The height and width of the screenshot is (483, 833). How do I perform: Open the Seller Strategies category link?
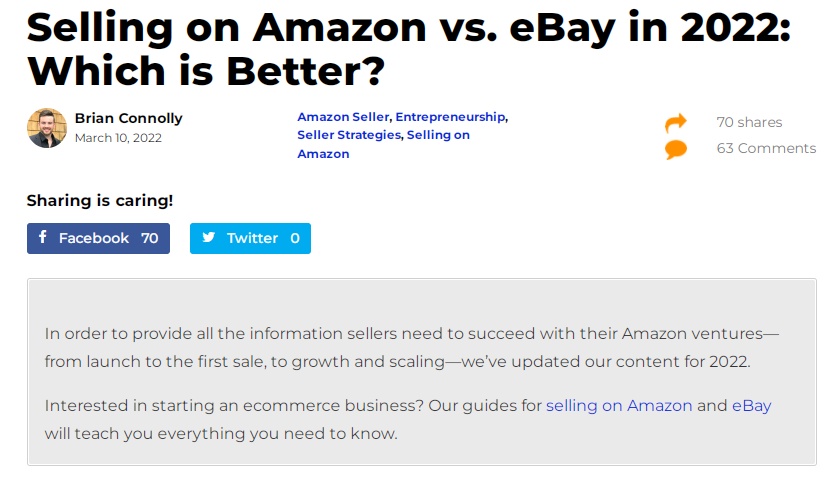[x=349, y=135]
